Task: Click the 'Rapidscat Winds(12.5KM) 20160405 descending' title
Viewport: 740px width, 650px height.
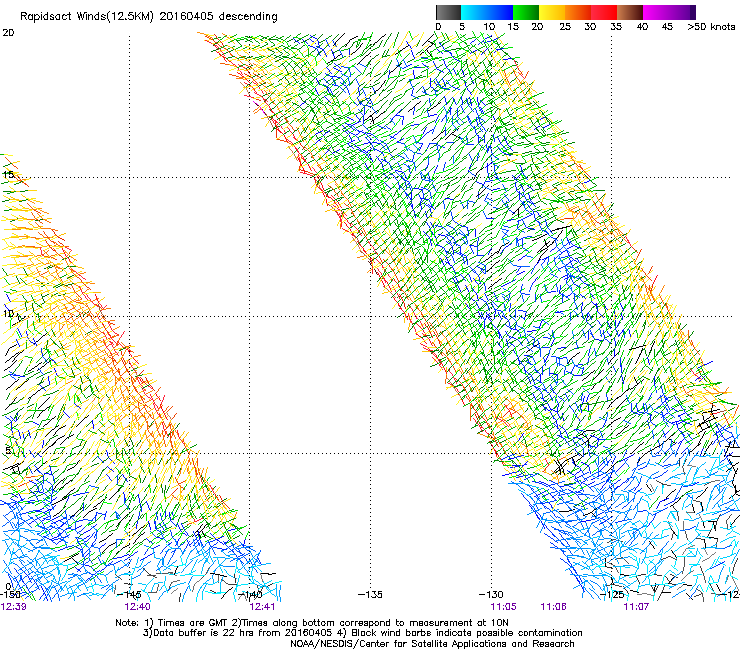Action: coord(149,17)
